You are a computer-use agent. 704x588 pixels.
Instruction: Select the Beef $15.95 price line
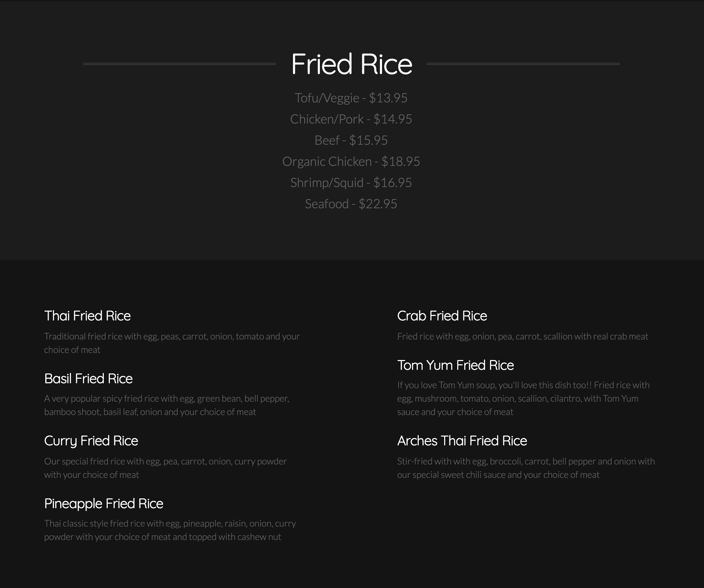(351, 140)
